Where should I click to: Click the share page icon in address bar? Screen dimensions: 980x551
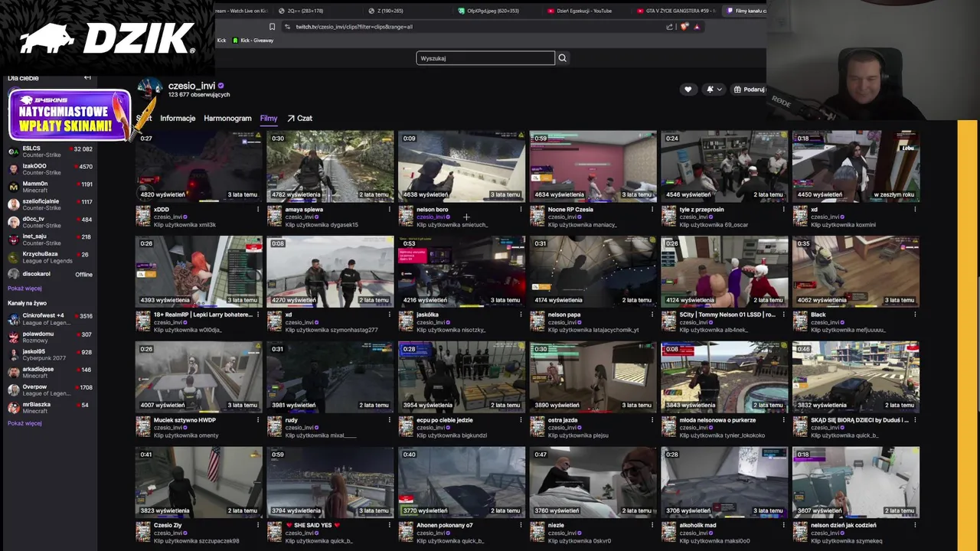pos(669,27)
